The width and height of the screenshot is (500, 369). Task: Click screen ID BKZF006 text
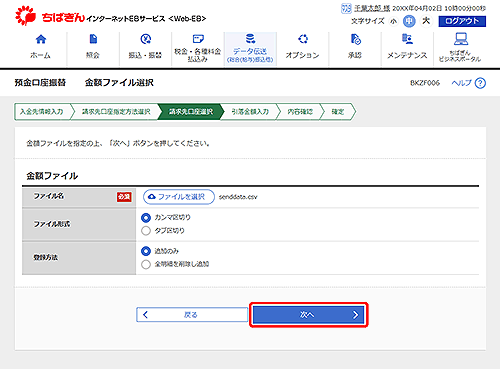click(425, 83)
